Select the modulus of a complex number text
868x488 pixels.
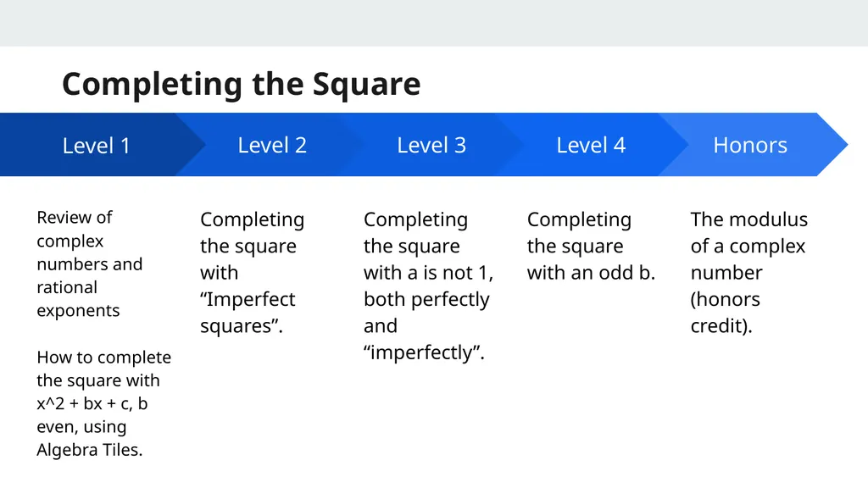point(749,272)
